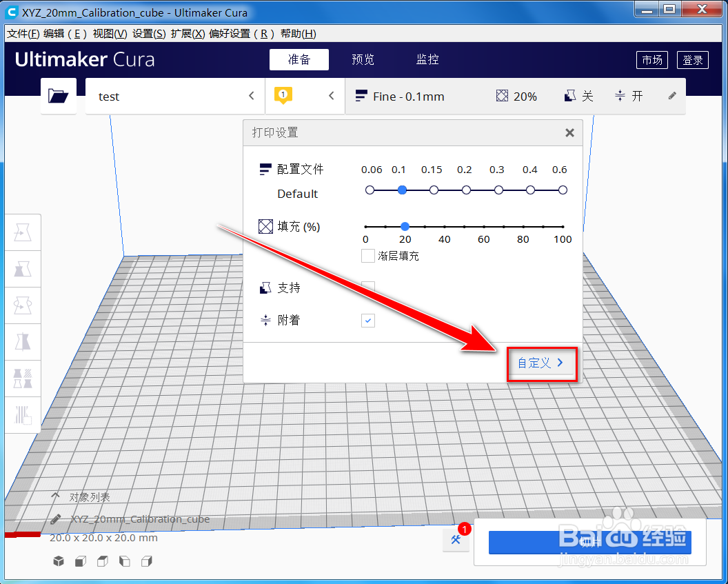Open the 文件(F) menu
Viewport: 728px width, 584px height.
pyautogui.click(x=23, y=33)
